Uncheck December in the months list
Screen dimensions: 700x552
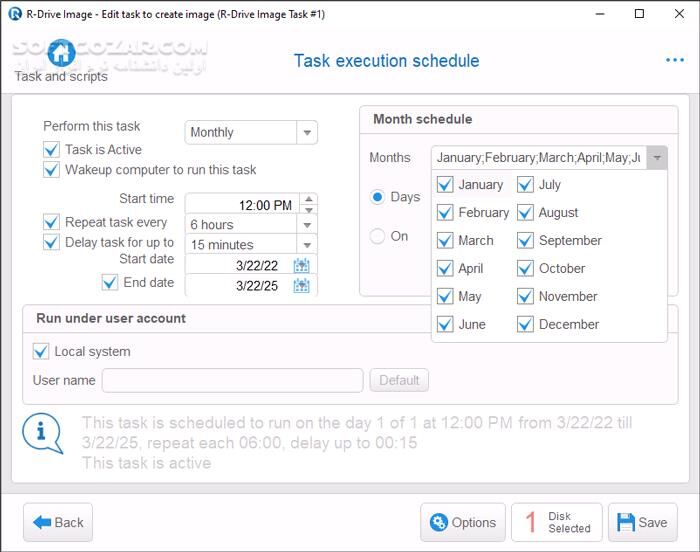coord(525,324)
